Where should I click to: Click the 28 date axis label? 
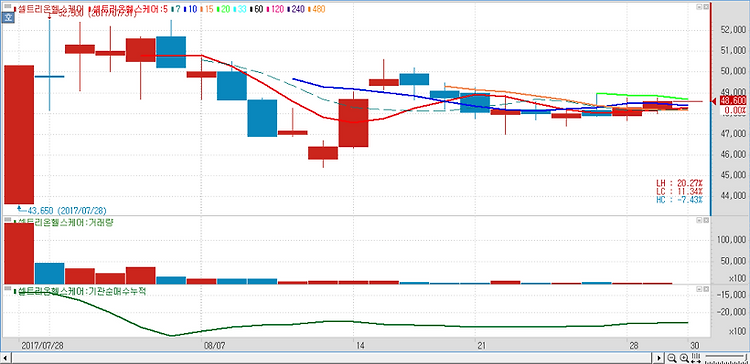(x=634, y=345)
